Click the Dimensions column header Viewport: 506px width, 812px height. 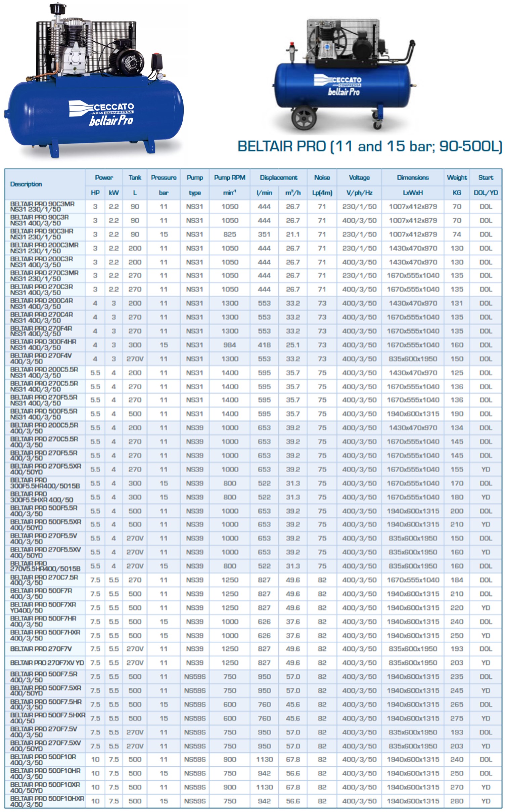tap(413, 177)
